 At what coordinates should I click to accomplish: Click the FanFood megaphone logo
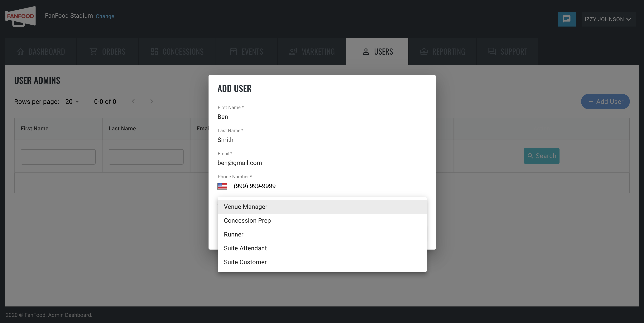click(x=21, y=16)
